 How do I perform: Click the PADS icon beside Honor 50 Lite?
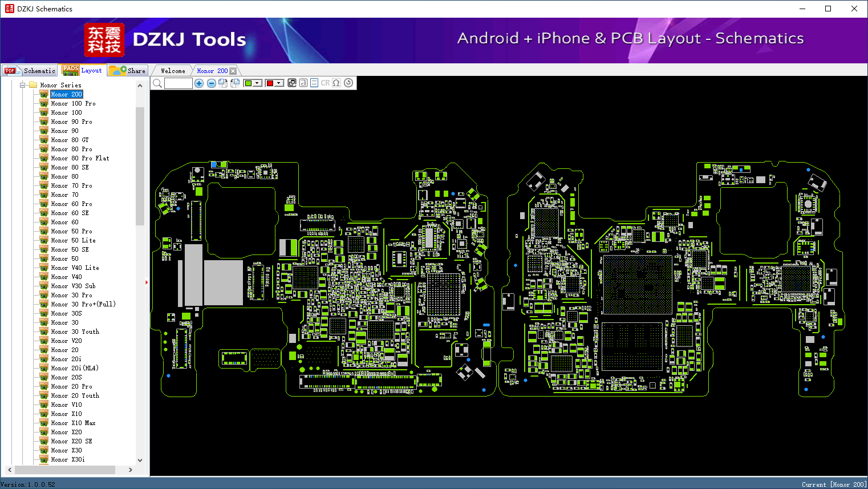pos(44,240)
